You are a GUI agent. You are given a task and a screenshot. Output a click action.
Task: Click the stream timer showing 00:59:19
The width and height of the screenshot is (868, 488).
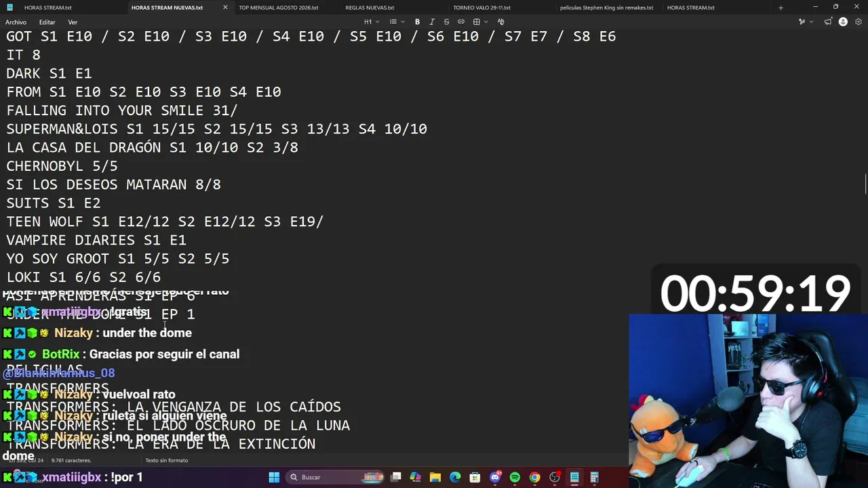[755, 293]
